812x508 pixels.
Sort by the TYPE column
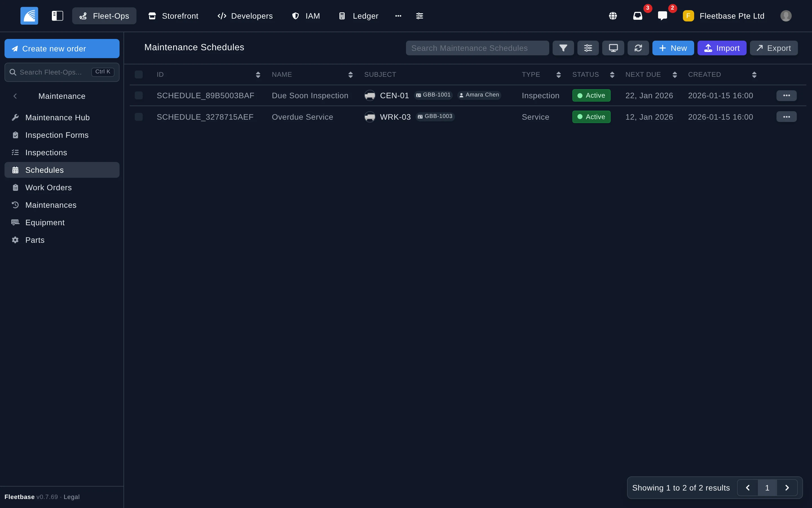[558, 75]
